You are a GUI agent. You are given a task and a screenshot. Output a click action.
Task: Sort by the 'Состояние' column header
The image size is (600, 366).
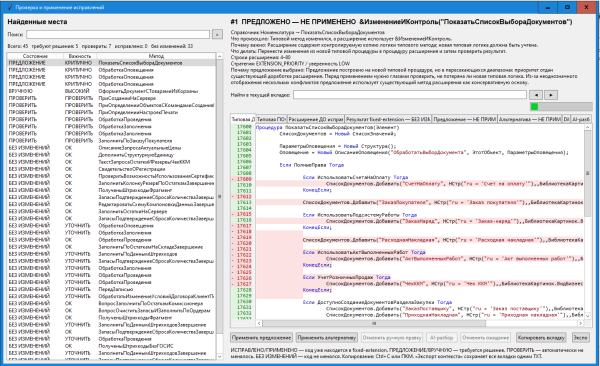[x=35, y=56]
